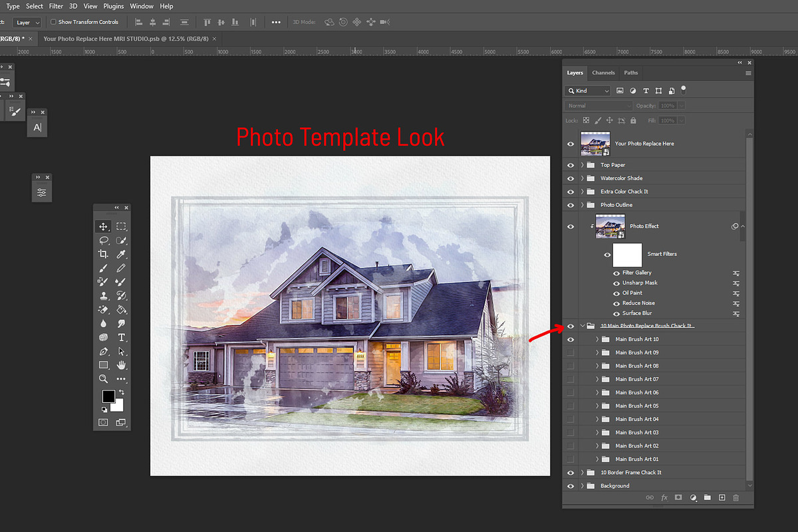Open the Layer auto-select dropdown
The width and height of the screenshot is (798, 532).
pyautogui.click(x=27, y=22)
